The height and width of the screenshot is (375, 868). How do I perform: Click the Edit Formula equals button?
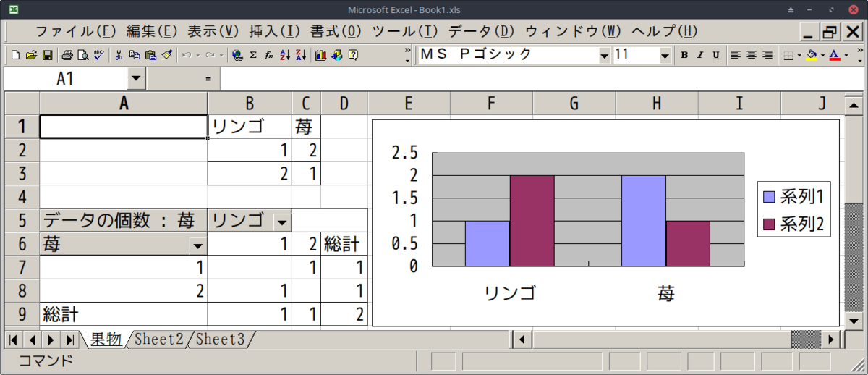click(208, 78)
